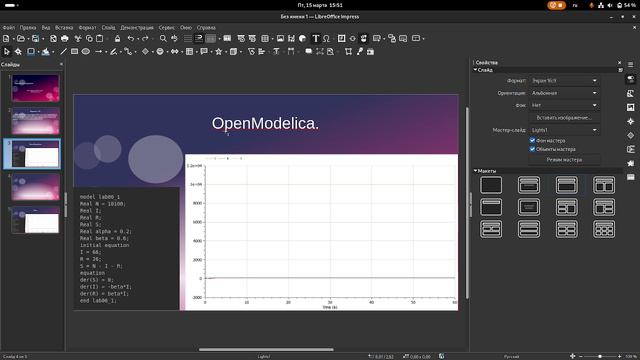
Task: Select slide 1 thumbnail
Action: (x=36, y=88)
